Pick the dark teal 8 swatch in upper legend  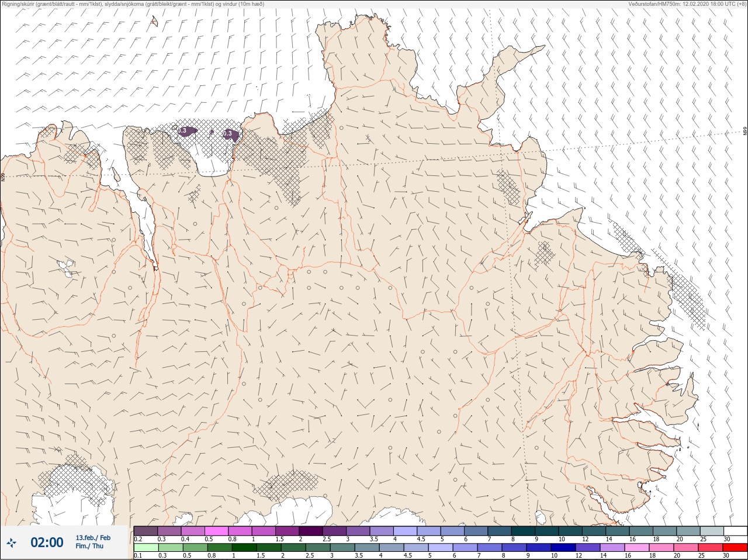(523, 531)
